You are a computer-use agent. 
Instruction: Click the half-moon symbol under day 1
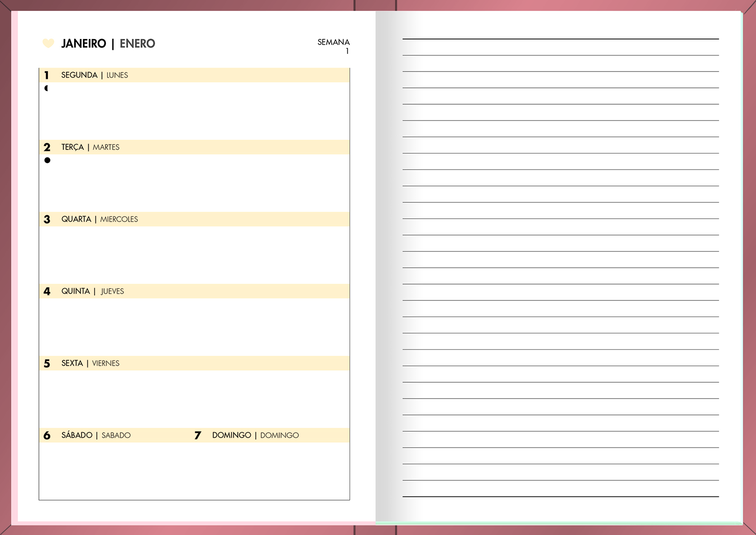(46, 88)
